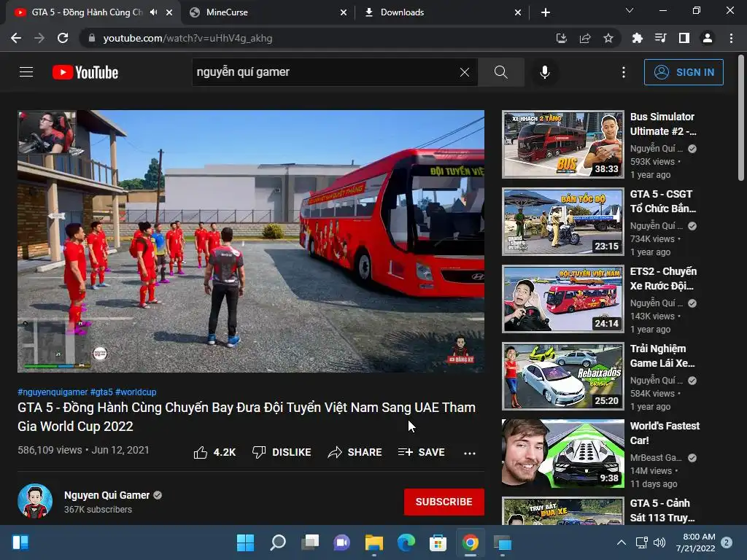Click the #nguyenquigamer hashtag
This screenshot has height=560, width=747.
pyautogui.click(x=53, y=392)
